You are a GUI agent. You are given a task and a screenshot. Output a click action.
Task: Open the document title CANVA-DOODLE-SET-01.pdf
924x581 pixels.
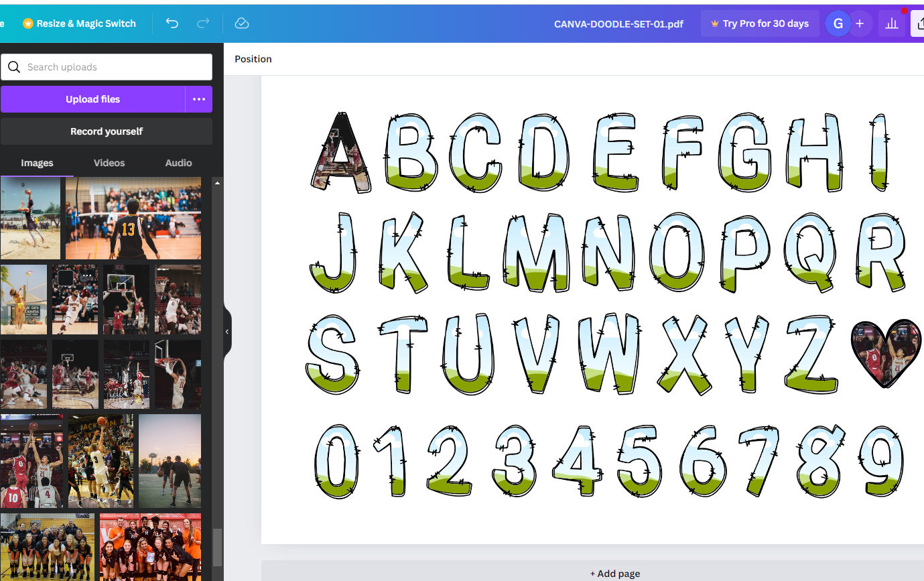[x=618, y=23]
